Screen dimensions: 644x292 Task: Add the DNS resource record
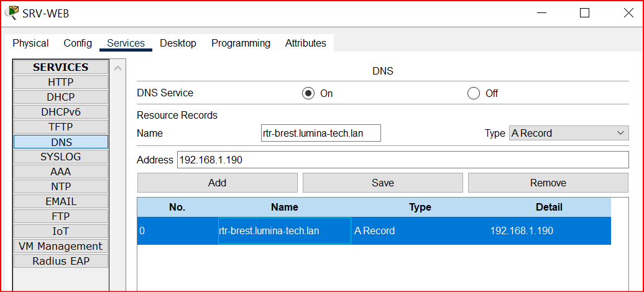click(218, 183)
